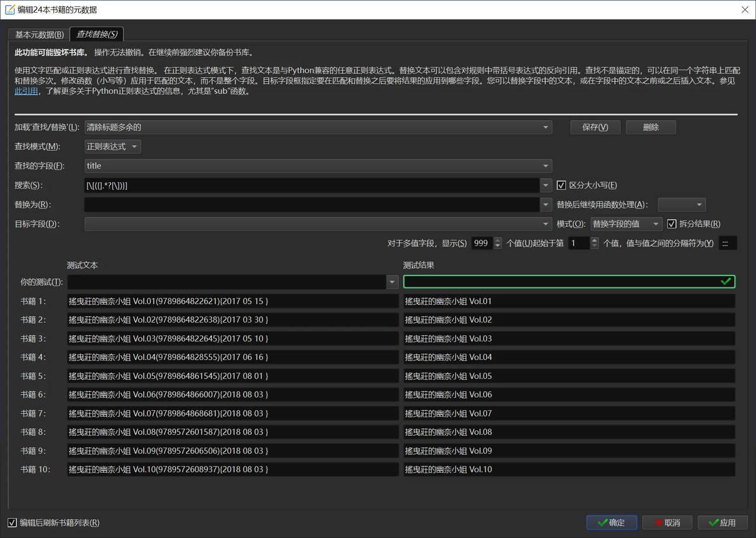The height and width of the screenshot is (538, 756).
Task: Open the 加载查找/替换 saved search dropdown
Action: 318,127
